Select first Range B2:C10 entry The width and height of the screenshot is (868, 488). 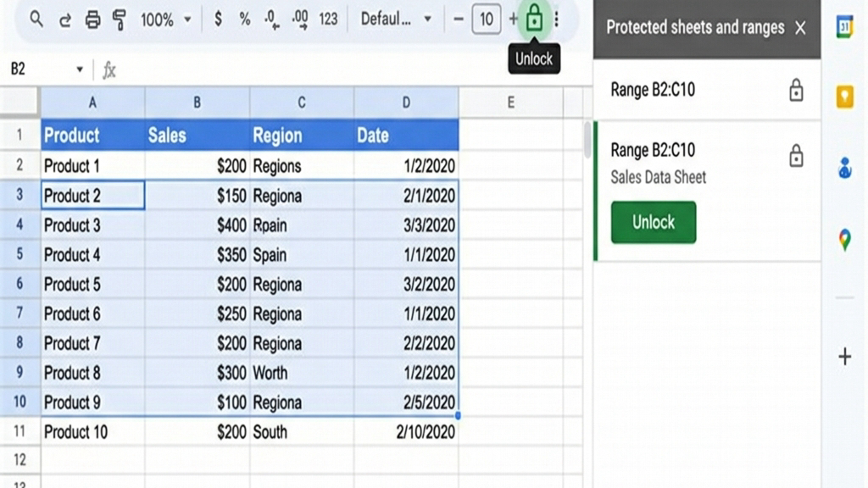click(707, 90)
